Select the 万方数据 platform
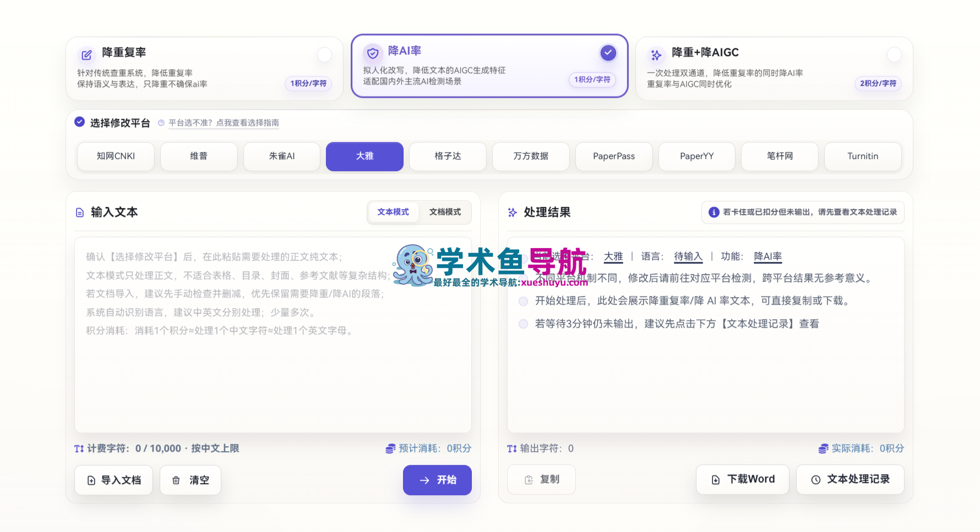The height and width of the screenshot is (532, 980). (531, 156)
